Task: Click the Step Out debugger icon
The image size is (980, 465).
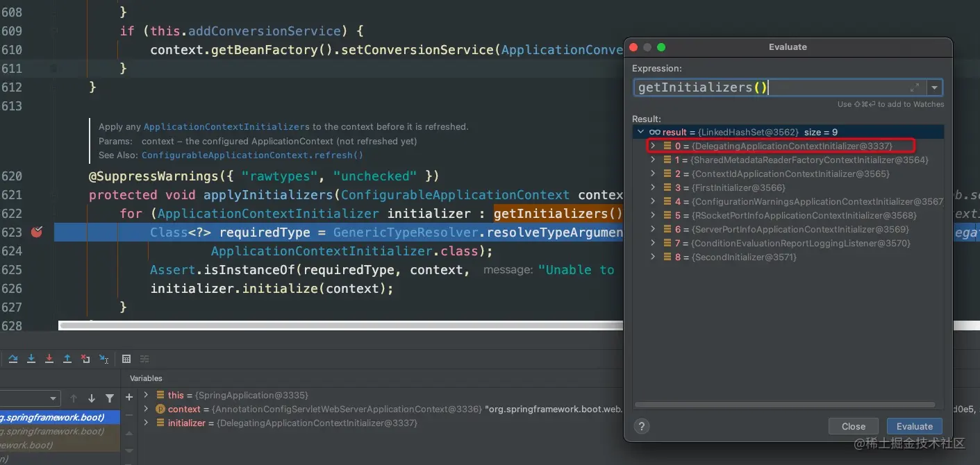Action: (67, 359)
